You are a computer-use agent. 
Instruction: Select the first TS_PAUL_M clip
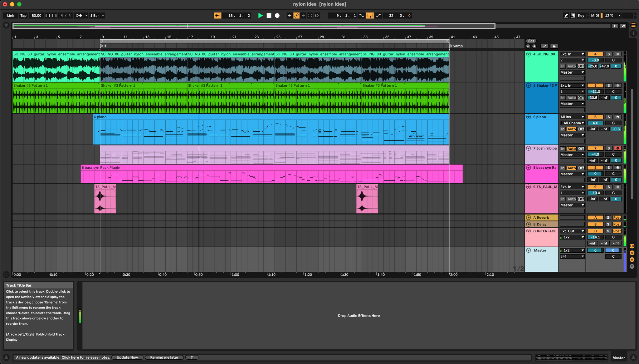pyautogui.click(x=105, y=199)
